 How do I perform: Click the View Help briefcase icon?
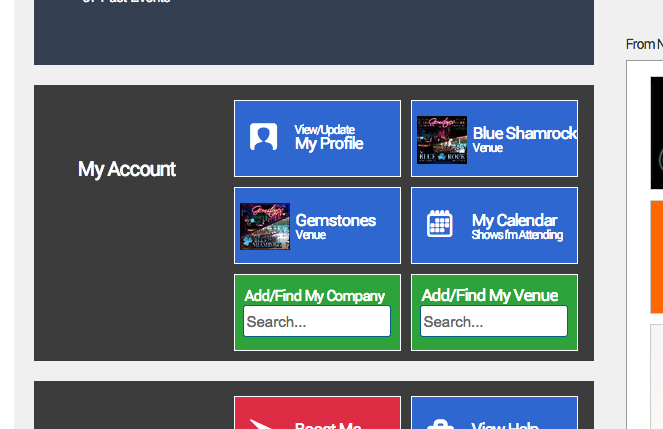440,423
